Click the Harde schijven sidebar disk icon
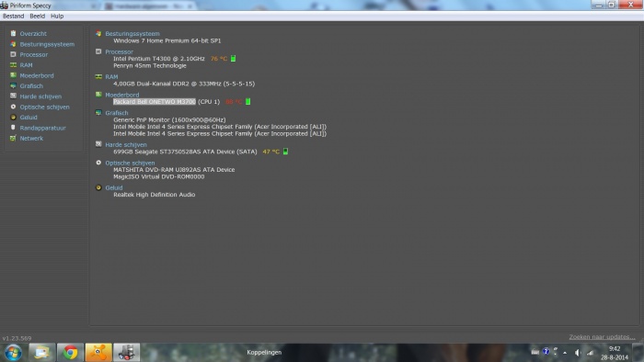 click(13, 96)
